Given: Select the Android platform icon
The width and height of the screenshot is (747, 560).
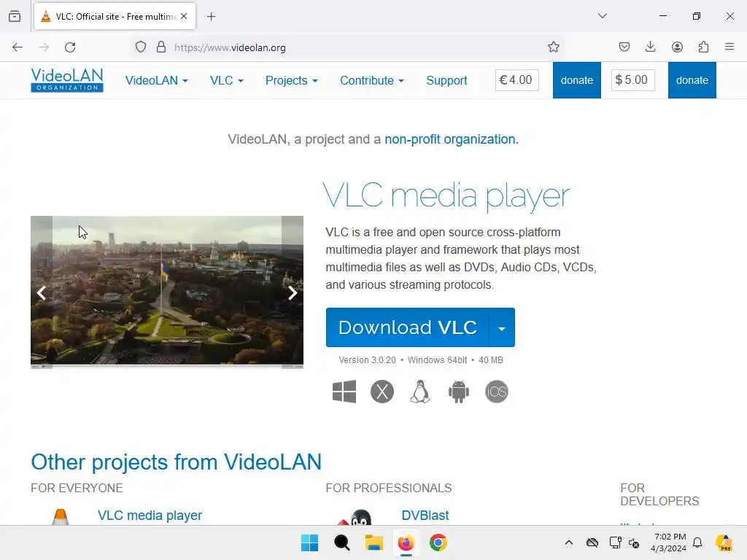Looking at the screenshot, I should (x=458, y=392).
